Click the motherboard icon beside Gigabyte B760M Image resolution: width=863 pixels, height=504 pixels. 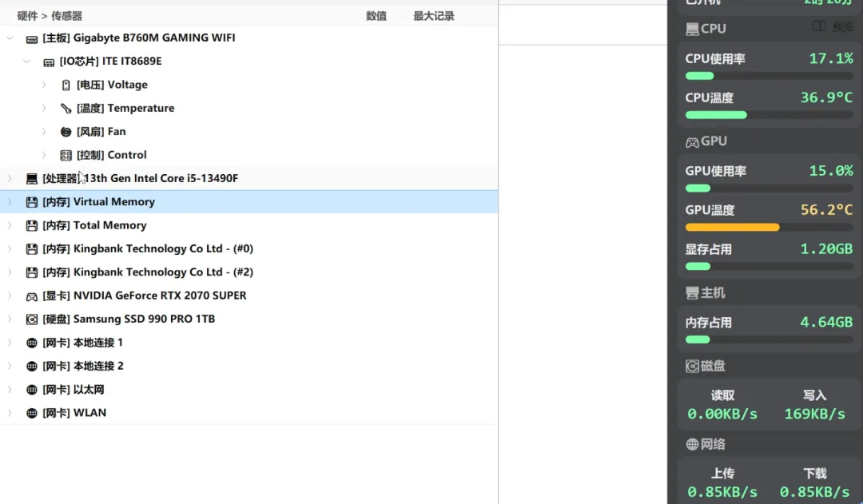click(x=32, y=38)
